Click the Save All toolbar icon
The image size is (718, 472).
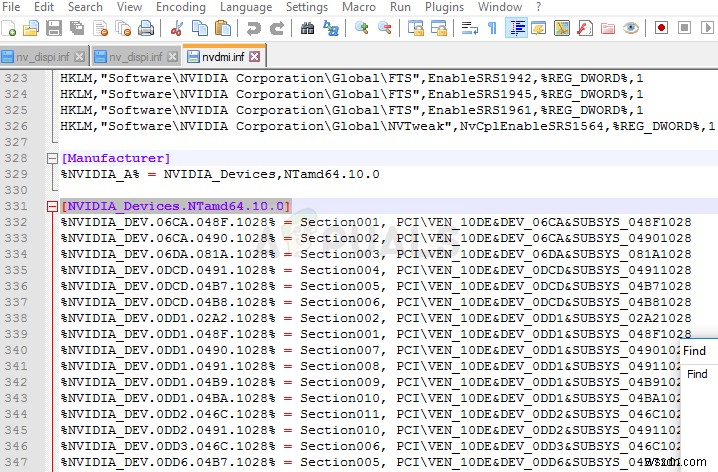77,28
